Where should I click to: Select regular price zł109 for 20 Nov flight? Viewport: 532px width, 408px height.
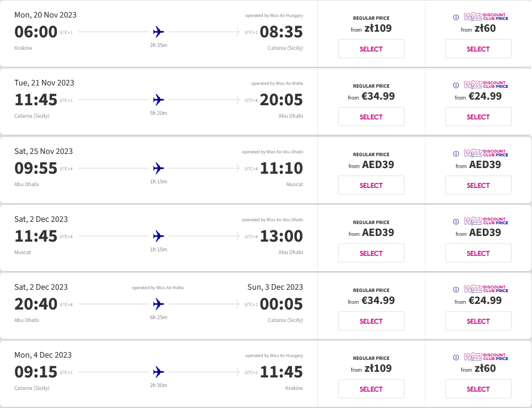tap(371, 49)
